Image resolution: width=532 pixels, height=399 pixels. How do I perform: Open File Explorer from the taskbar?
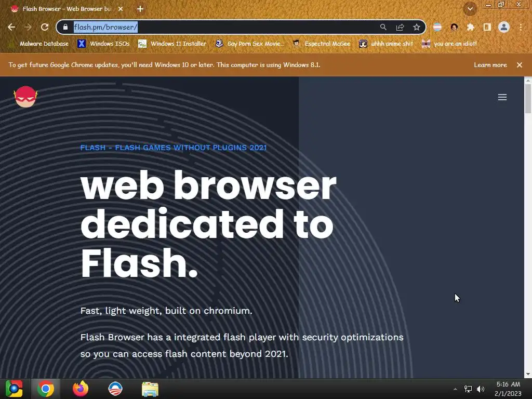(150, 389)
